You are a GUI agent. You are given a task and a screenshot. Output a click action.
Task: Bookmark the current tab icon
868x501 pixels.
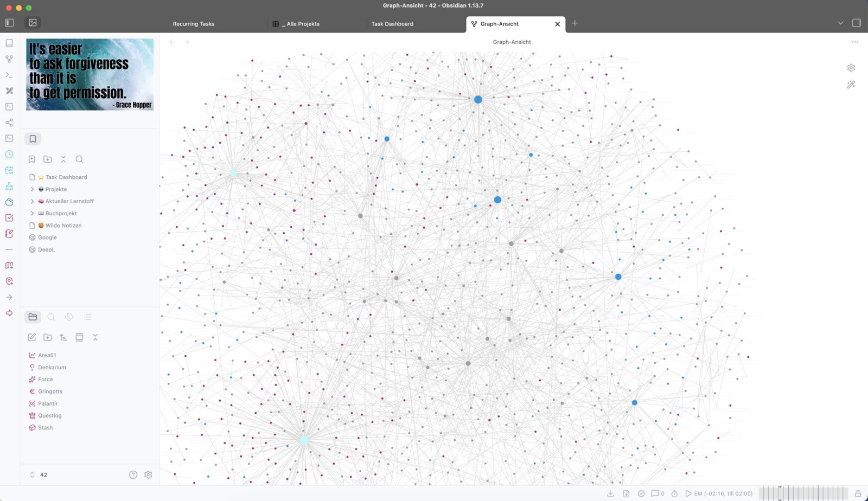32,159
